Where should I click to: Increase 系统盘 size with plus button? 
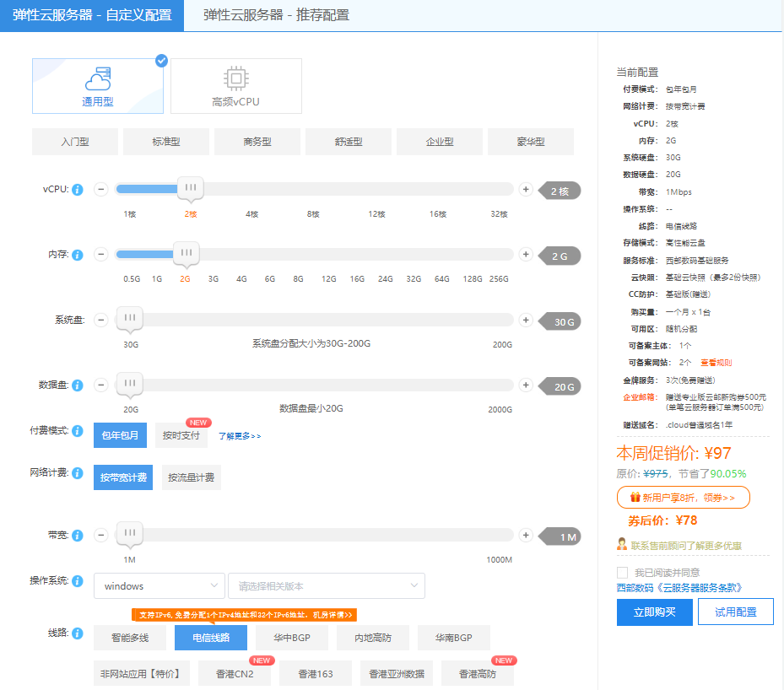(526, 320)
